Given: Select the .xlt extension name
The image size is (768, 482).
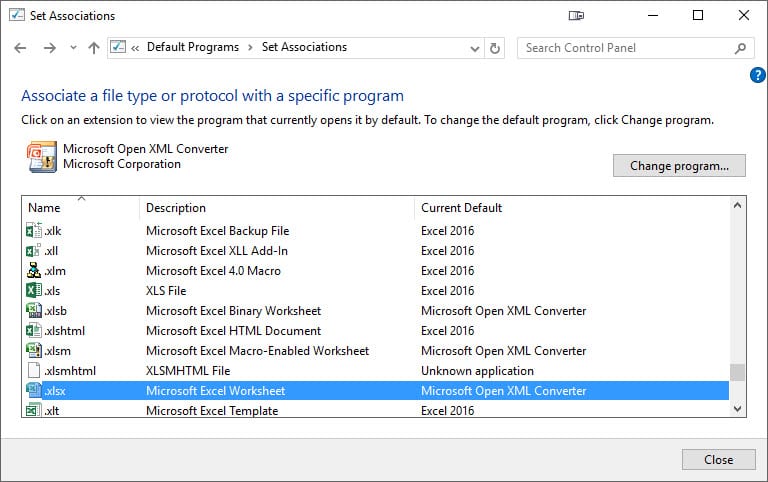Looking at the screenshot, I should [52, 410].
